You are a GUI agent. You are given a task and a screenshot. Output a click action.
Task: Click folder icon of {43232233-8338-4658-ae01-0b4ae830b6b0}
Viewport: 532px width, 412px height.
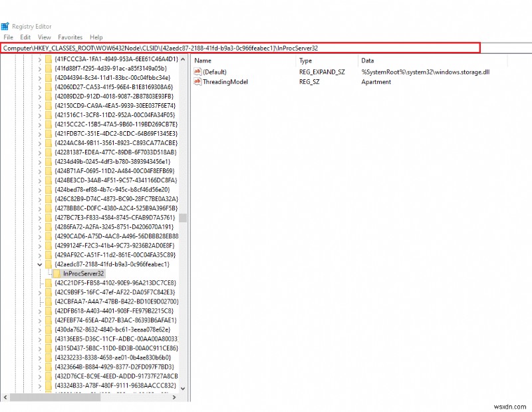(49, 357)
